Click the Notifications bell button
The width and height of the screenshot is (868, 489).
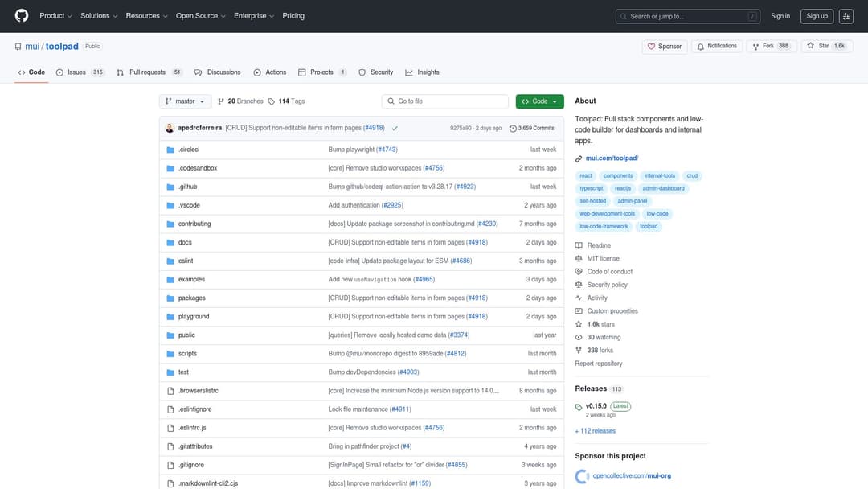pos(717,47)
